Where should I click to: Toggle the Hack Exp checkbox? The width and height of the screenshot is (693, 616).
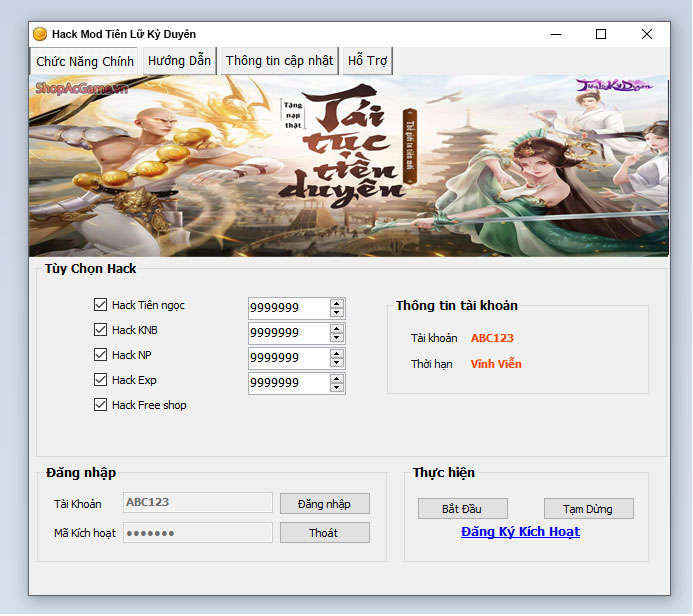100,380
